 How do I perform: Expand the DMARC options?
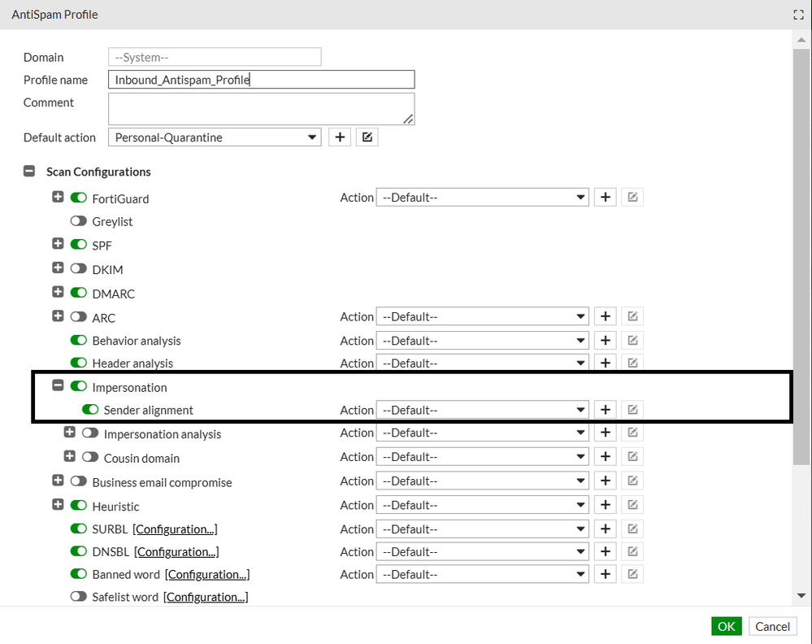tap(58, 292)
